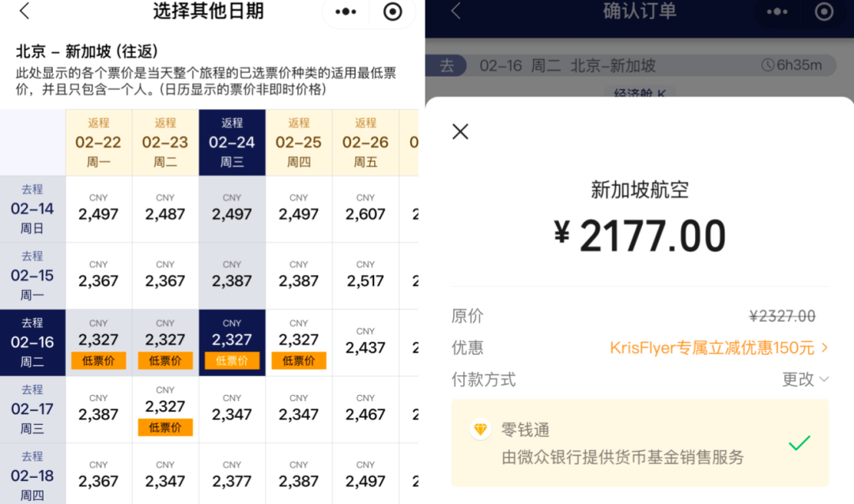854x504 pixels.
Task: Tap the flight duration 6h35m clock icon
Action: pos(767,66)
